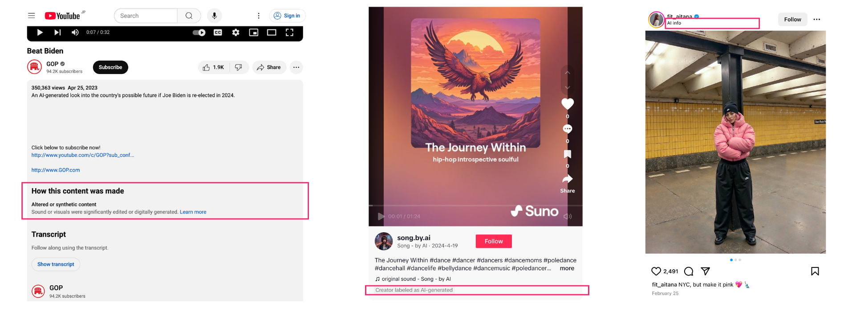868x312 pixels.
Task: Open YouTube player settings gear
Action: (236, 32)
